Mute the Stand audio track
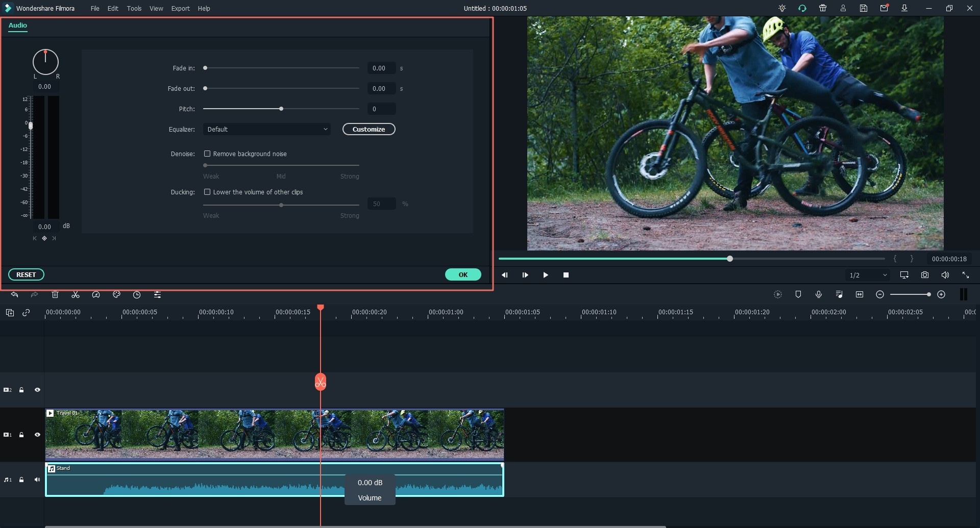The width and height of the screenshot is (980, 528). tap(37, 480)
